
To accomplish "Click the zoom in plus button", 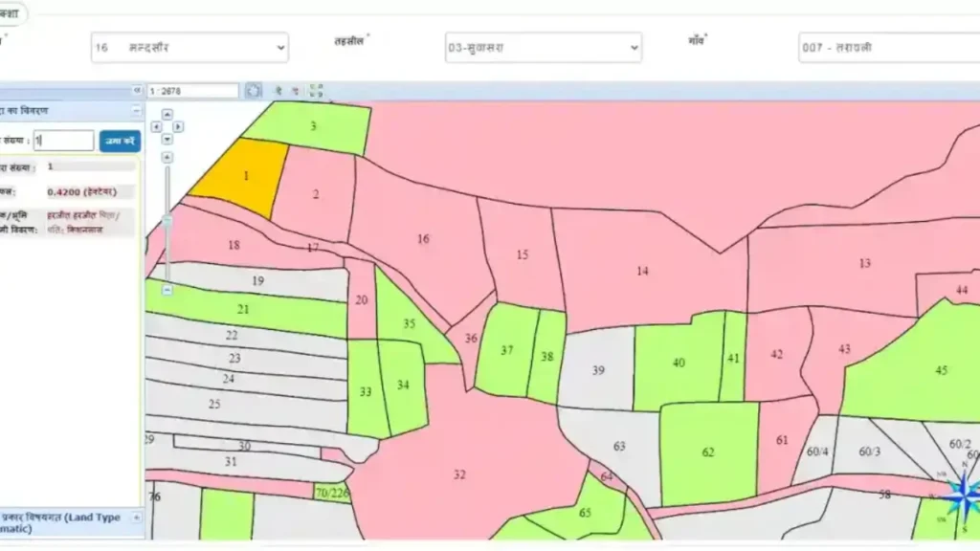I will tap(167, 157).
